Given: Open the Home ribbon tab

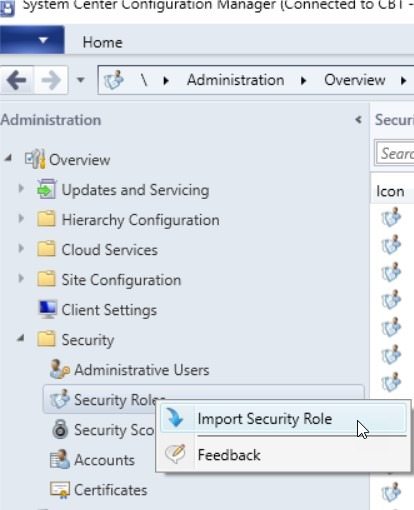Looking at the screenshot, I should pyautogui.click(x=103, y=42).
